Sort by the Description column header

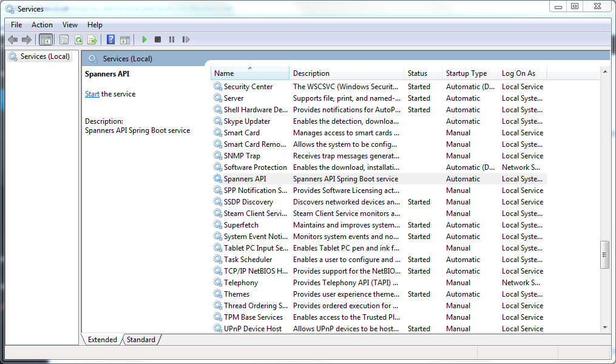(347, 73)
